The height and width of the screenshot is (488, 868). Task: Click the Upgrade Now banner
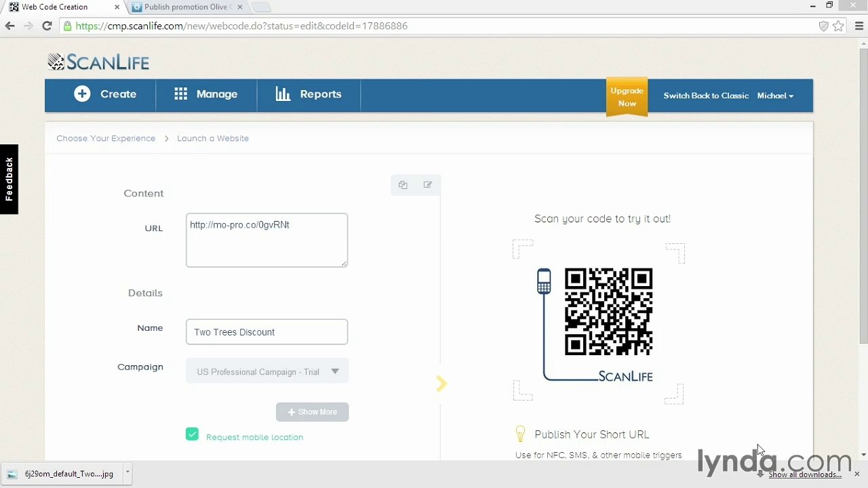click(x=627, y=97)
